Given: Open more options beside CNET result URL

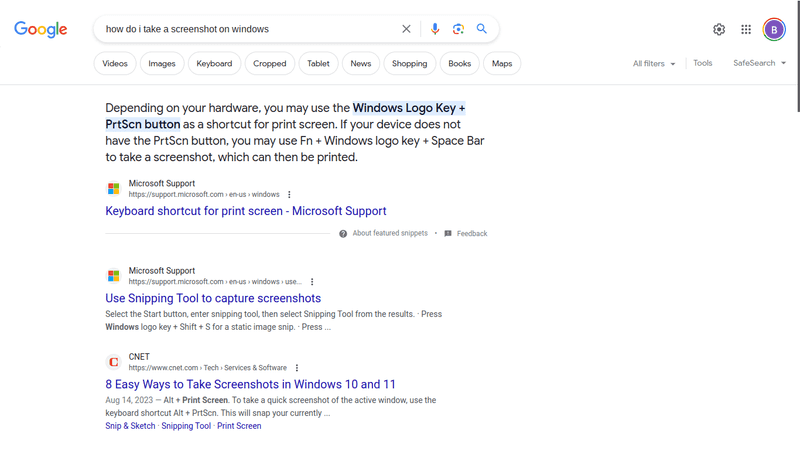Looking at the screenshot, I should click(297, 368).
